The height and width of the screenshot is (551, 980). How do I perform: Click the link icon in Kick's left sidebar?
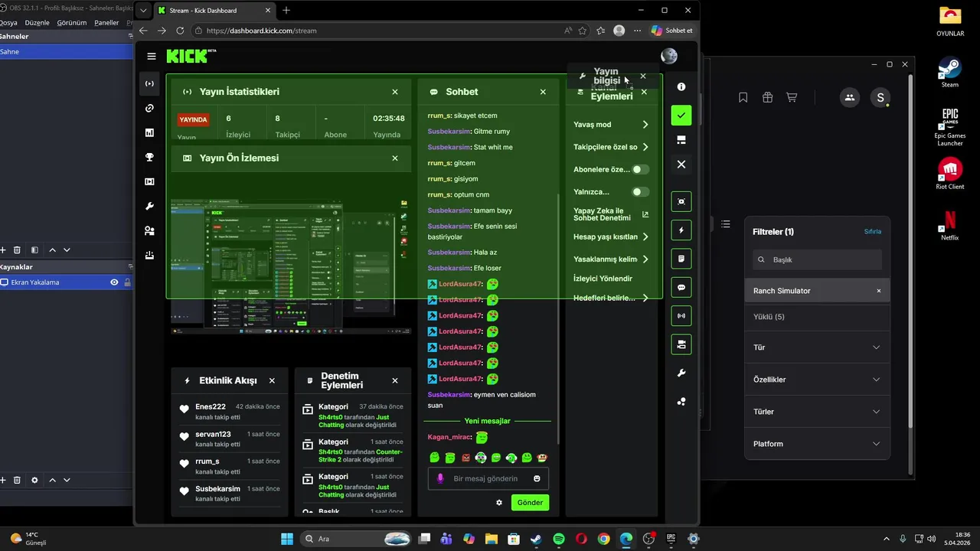pos(149,108)
